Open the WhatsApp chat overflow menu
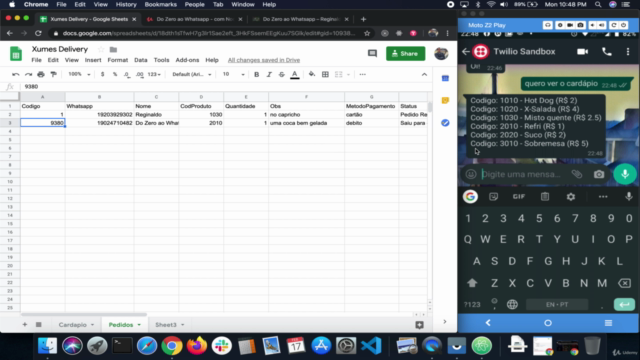The height and width of the screenshot is (360, 640). [628, 52]
